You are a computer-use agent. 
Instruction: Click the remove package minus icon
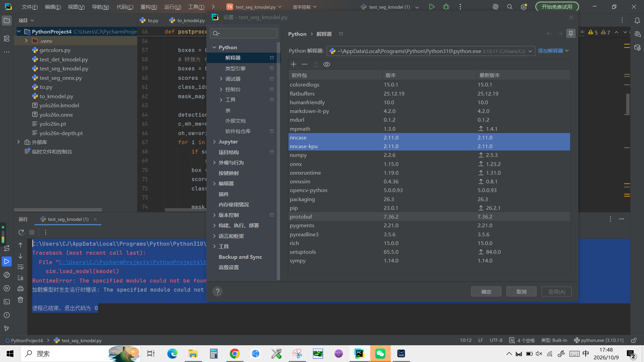(x=305, y=64)
